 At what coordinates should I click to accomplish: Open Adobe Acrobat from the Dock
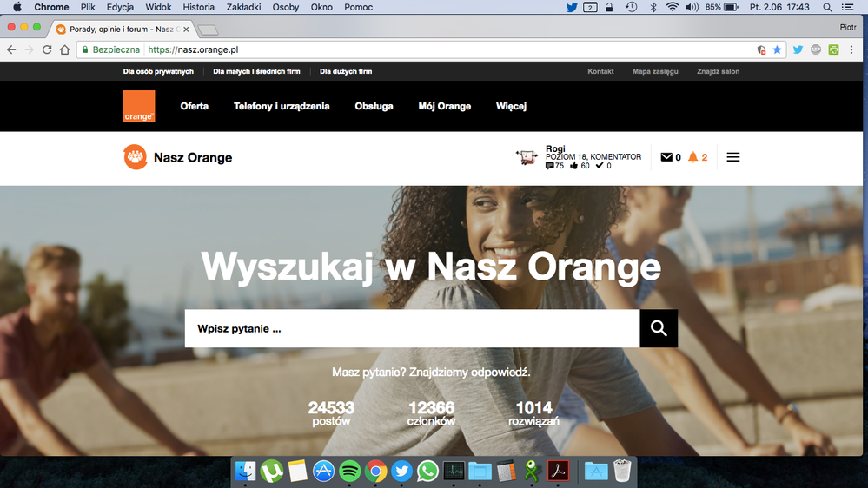558,472
